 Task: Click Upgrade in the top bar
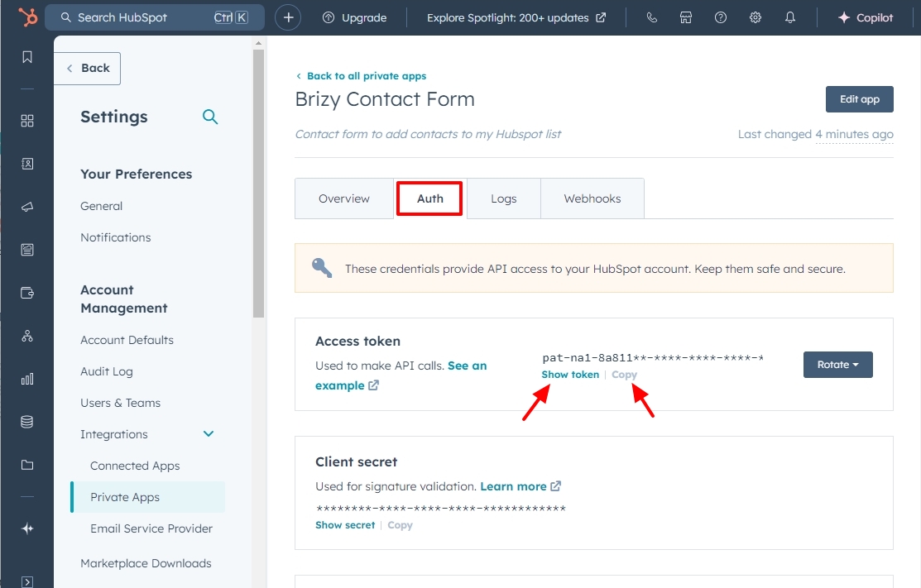click(355, 17)
